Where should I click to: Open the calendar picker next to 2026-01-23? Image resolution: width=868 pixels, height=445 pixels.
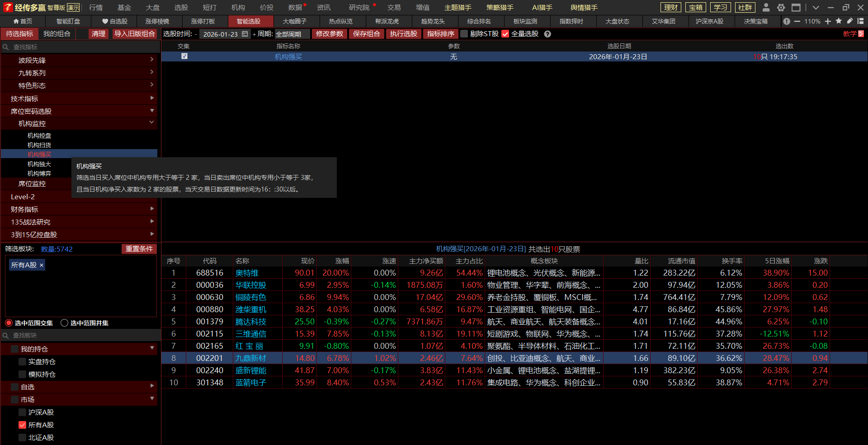pos(245,34)
